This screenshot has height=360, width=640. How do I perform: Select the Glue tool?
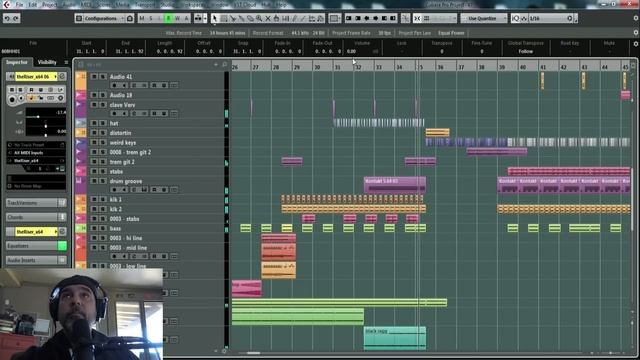(x=241, y=18)
